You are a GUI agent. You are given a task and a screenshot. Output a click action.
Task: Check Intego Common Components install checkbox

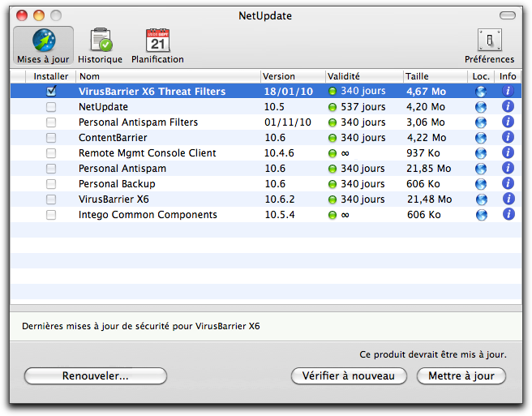[51, 215]
